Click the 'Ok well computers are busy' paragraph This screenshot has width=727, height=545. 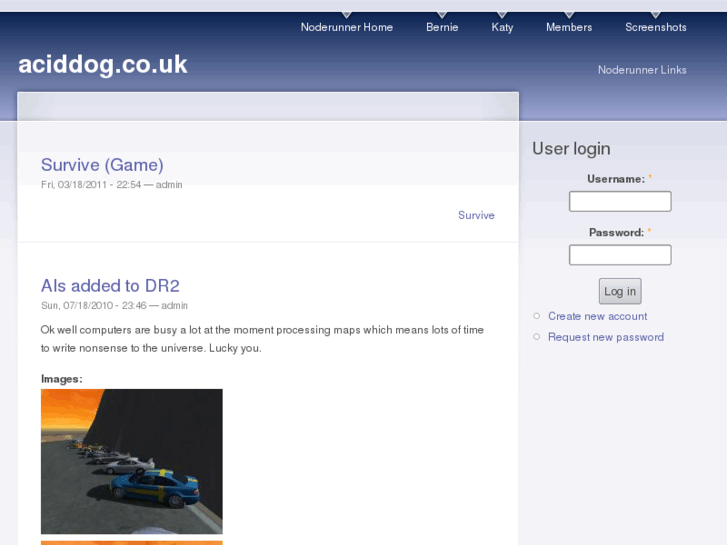262,339
